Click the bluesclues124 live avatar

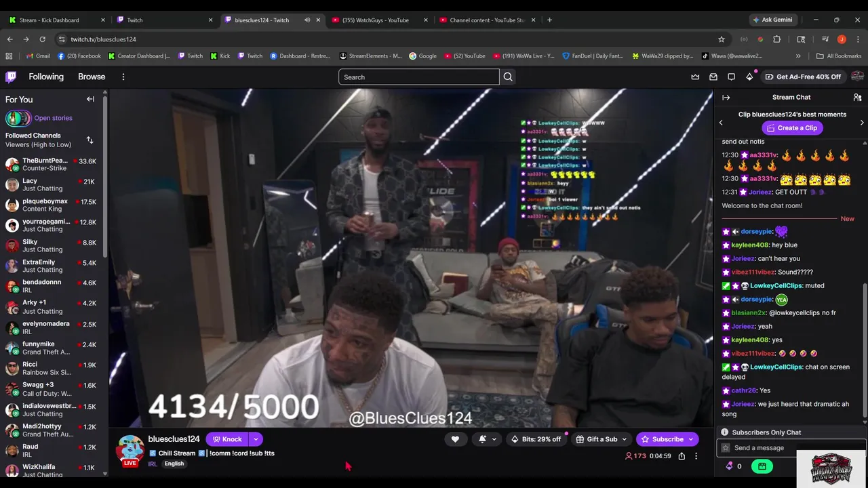(130, 450)
